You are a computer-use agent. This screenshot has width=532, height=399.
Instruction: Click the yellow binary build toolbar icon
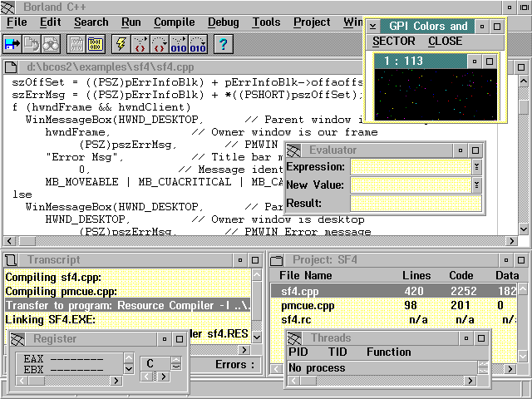click(96, 43)
